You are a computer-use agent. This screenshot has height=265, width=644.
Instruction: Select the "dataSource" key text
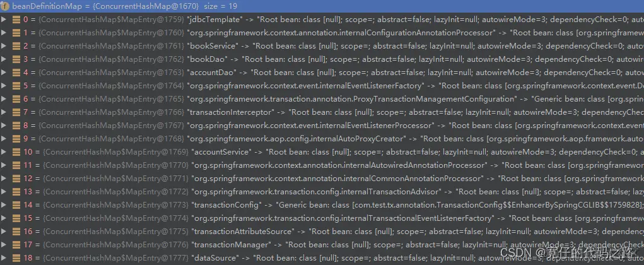(x=215, y=258)
